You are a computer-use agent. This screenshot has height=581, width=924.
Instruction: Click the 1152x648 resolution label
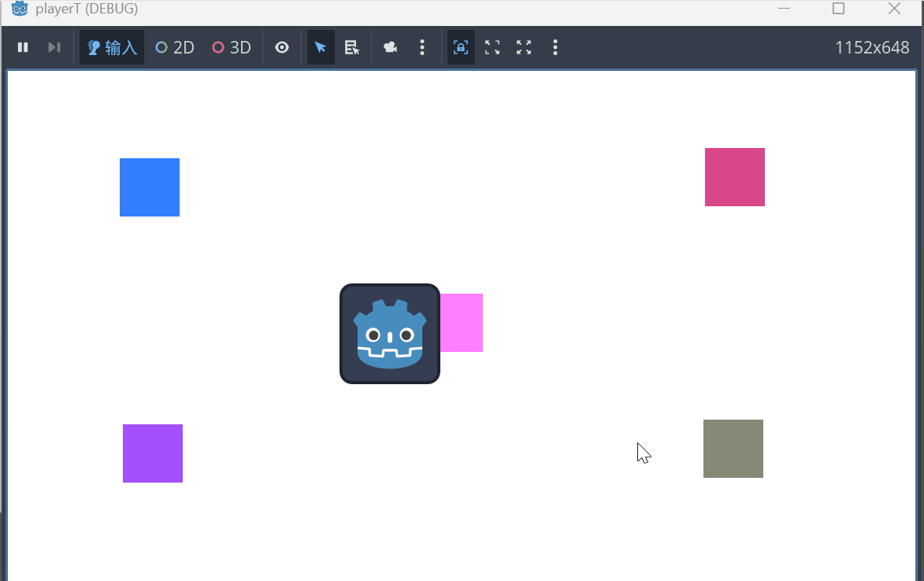click(872, 47)
